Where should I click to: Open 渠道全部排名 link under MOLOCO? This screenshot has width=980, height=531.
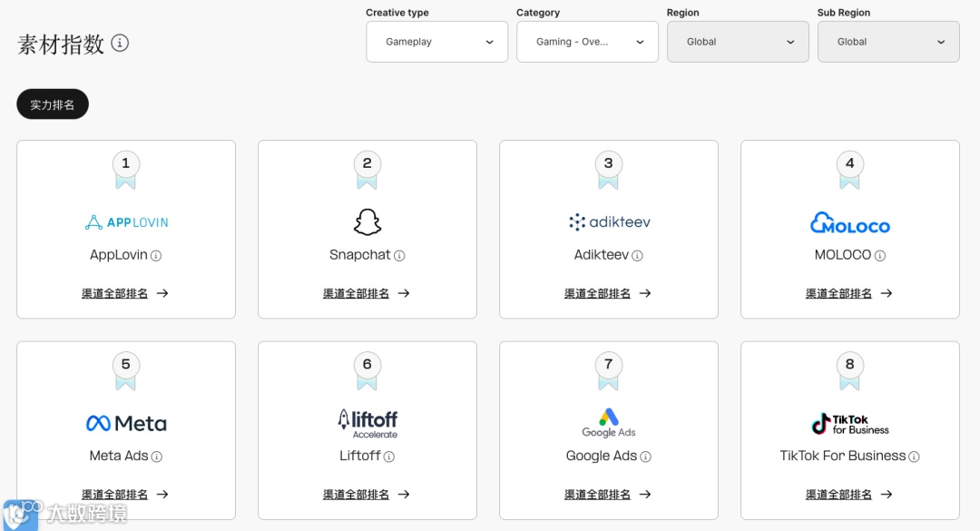click(848, 293)
